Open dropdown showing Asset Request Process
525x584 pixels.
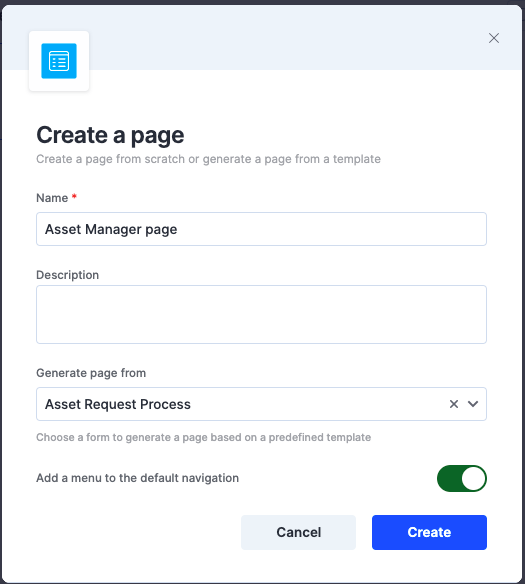tap(261, 404)
